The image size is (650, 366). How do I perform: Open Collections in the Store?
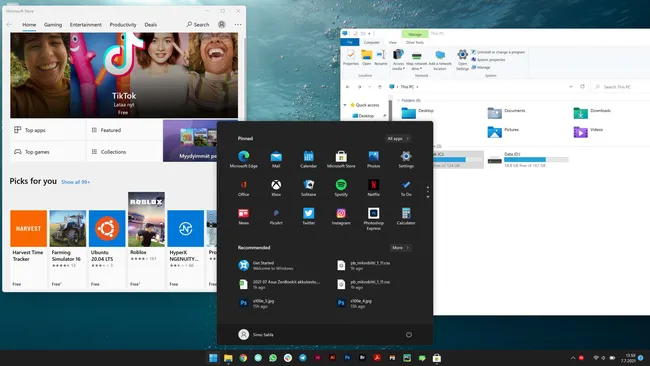click(124, 152)
